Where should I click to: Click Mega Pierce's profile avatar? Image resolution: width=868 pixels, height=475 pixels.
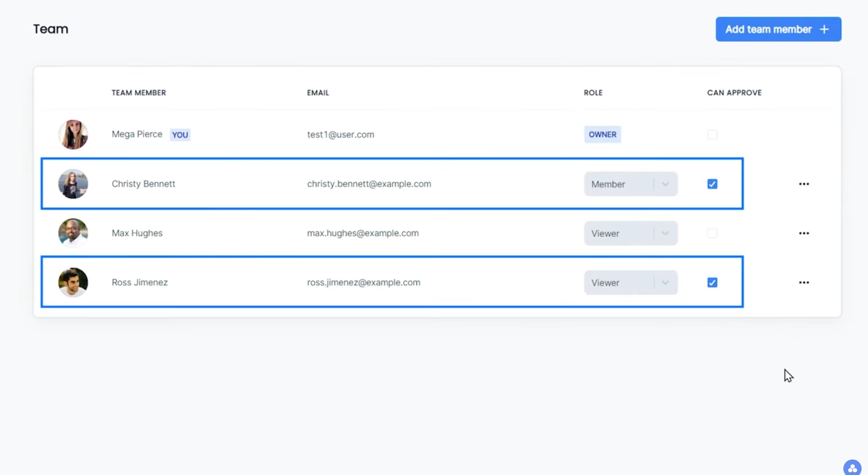coord(73,135)
